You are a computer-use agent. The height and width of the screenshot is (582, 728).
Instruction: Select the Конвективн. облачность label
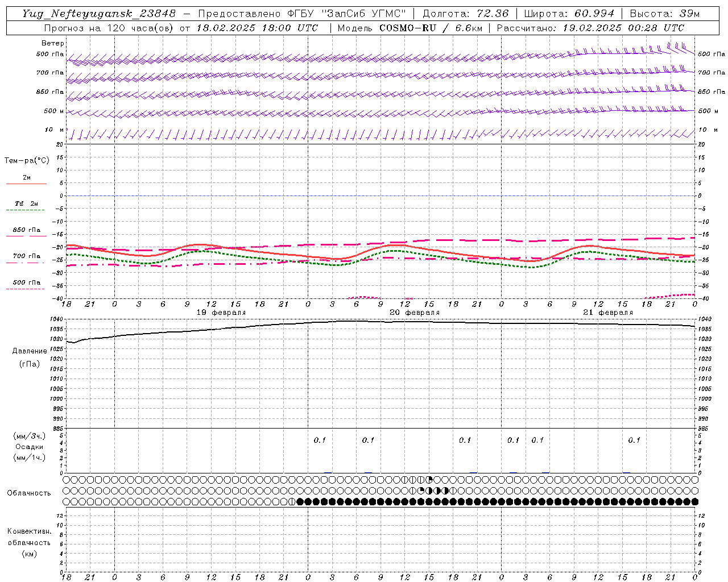pyautogui.click(x=29, y=537)
